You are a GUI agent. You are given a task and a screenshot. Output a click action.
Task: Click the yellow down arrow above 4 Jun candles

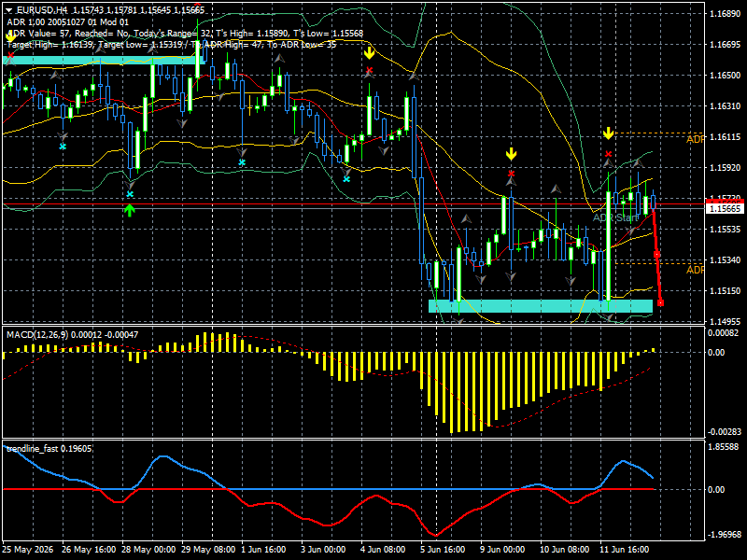point(369,53)
